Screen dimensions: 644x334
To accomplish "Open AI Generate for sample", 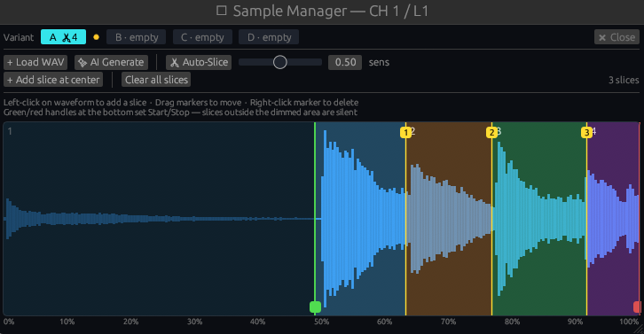I will click(111, 62).
